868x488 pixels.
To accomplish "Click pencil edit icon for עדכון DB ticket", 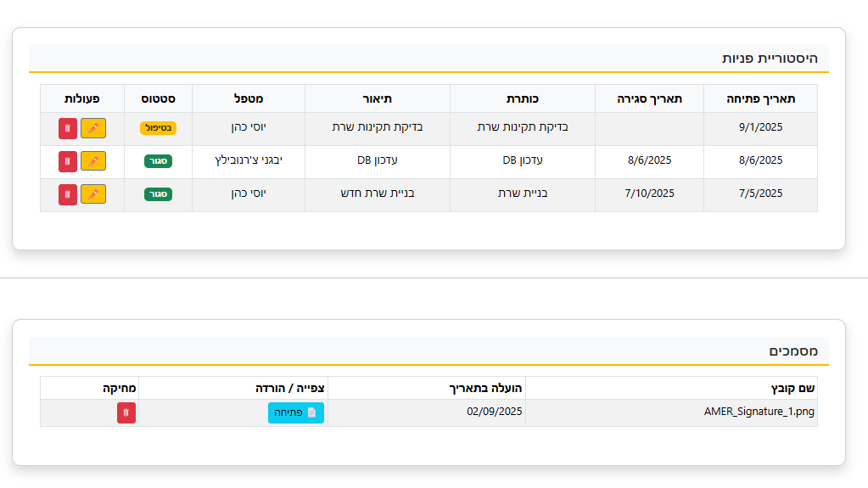I will (x=93, y=161).
